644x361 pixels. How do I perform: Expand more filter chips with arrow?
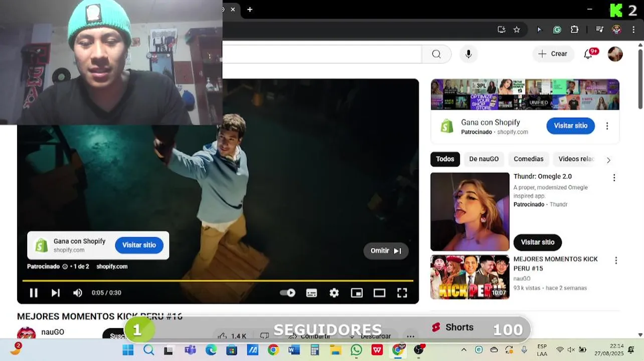(608, 160)
